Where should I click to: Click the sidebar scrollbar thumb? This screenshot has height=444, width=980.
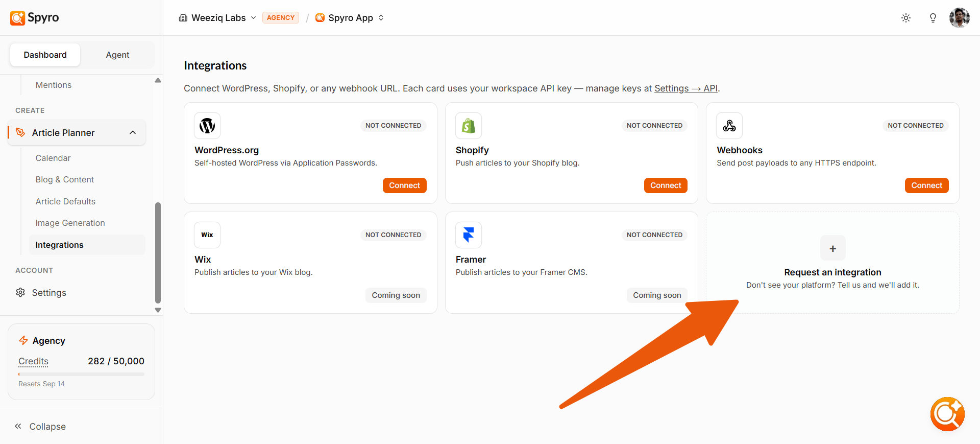point(158,253)
